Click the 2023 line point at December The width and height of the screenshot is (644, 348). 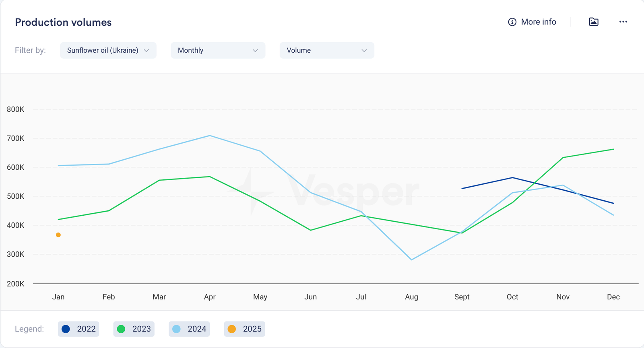click(x=613, y=149)
